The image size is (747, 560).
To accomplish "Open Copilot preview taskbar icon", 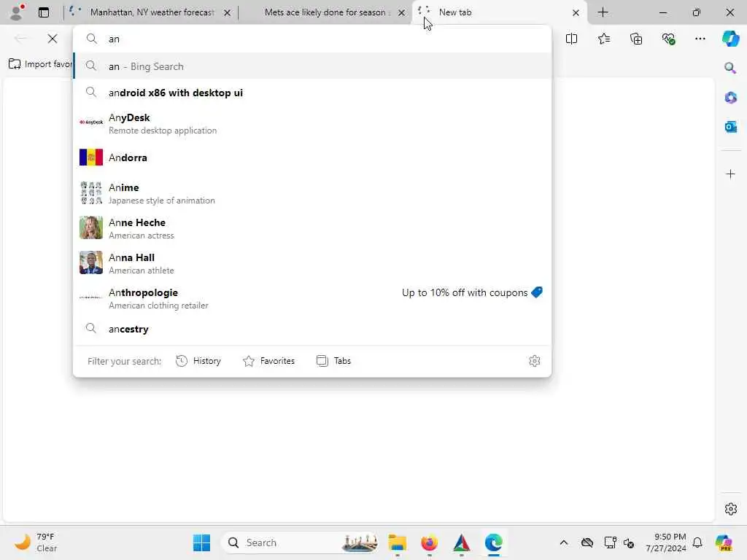I will tap(724, 542).
